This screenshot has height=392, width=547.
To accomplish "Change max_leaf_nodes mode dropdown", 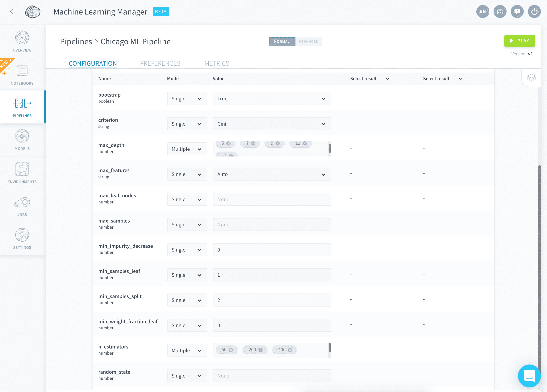I will pyautogui.click(x=187, y=199).
